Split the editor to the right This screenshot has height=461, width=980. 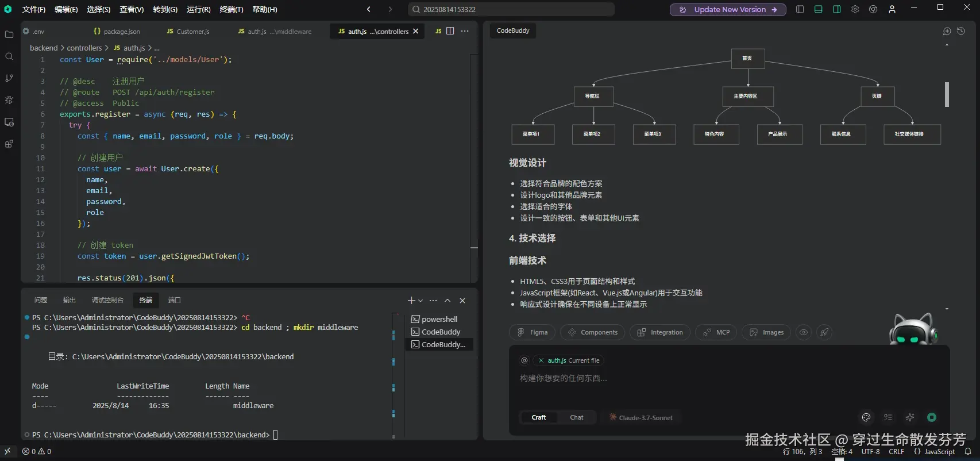450,31
